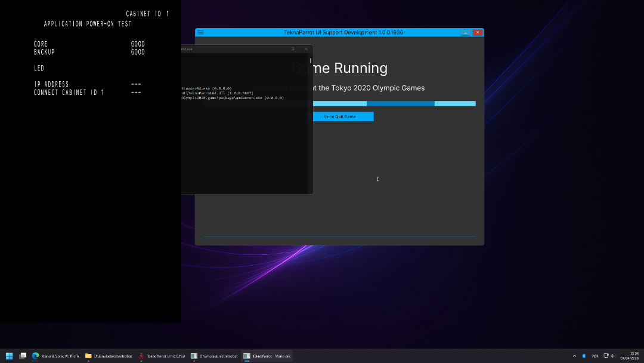Close the console loader window
The image size is (644, 363).
tap(306, 49)
